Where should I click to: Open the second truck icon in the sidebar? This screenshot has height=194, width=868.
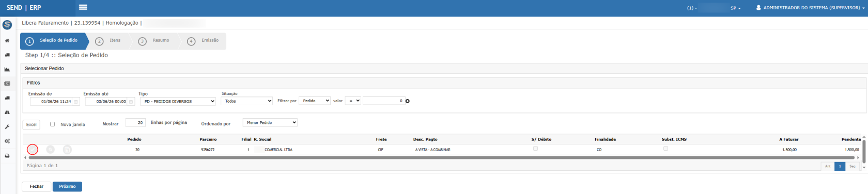[x=7, y=98]
